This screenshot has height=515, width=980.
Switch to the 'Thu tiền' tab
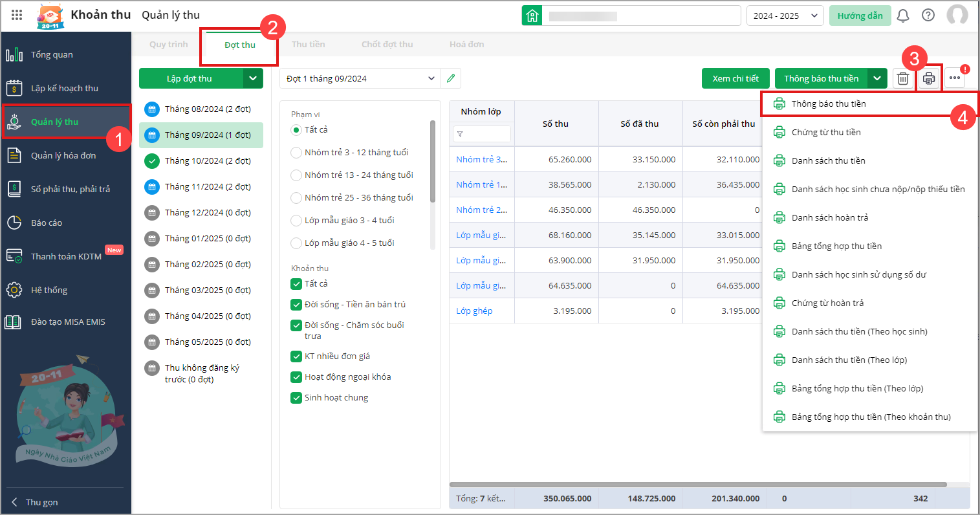click(308, 45)
